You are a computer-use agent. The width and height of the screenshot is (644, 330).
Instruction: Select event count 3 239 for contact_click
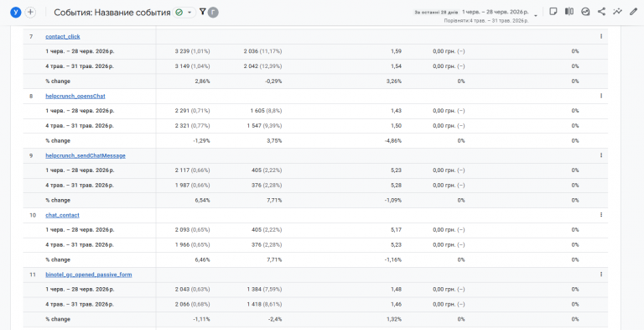coord(182,51)
